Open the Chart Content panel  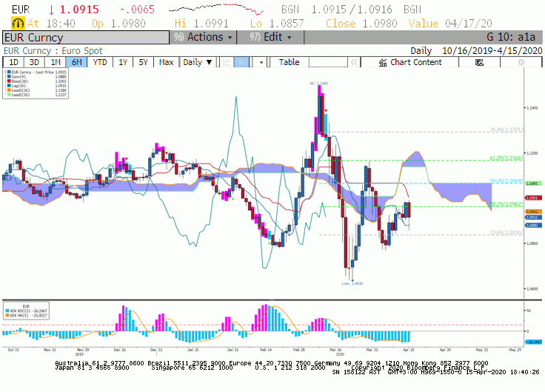410,62
